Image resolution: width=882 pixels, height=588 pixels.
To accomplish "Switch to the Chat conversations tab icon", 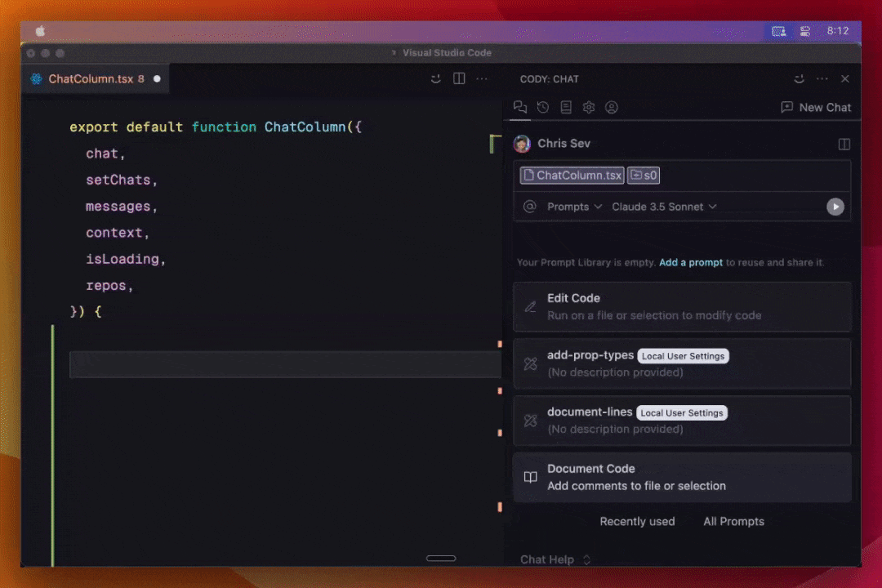I will [x=519, y=107].
